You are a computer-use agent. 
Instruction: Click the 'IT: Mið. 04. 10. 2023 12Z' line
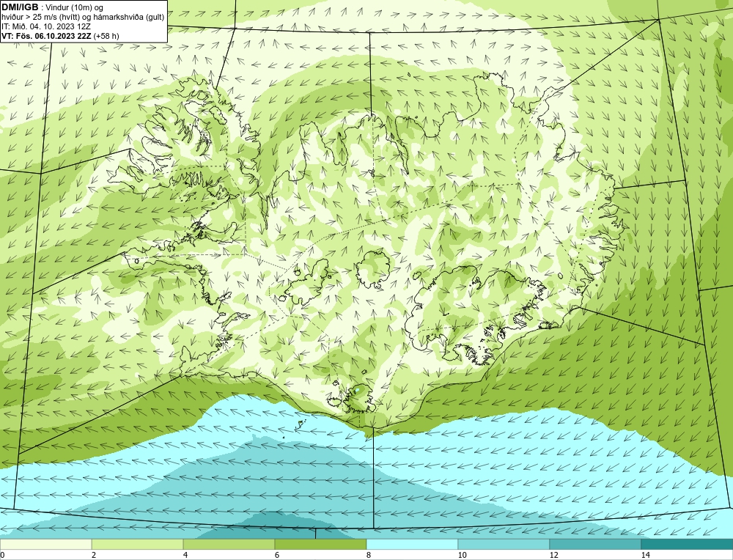click(x=46, y=26)
